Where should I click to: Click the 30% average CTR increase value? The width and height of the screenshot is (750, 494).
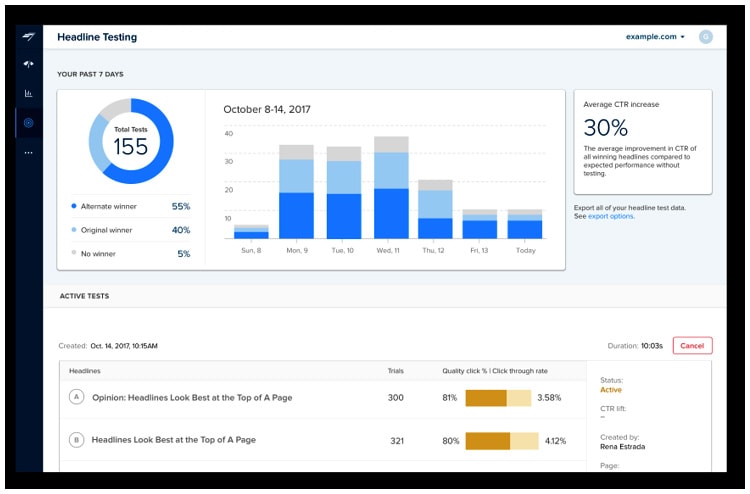click(606, 128)
